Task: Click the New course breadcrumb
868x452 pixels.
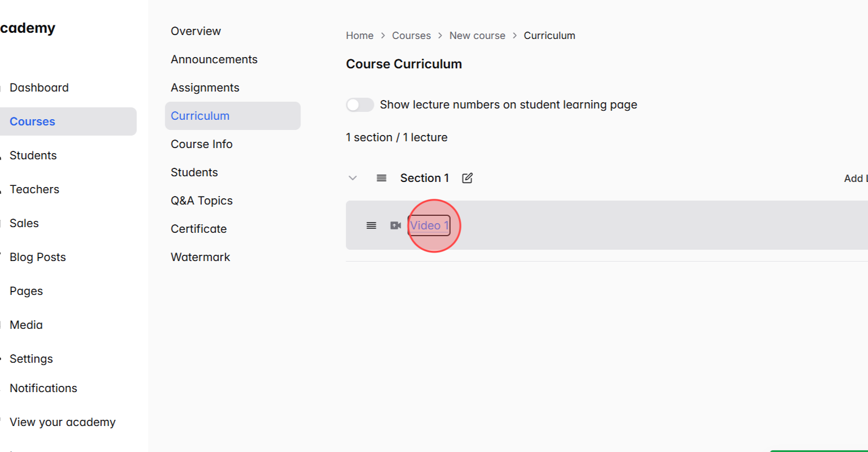Action: [477, 35]
